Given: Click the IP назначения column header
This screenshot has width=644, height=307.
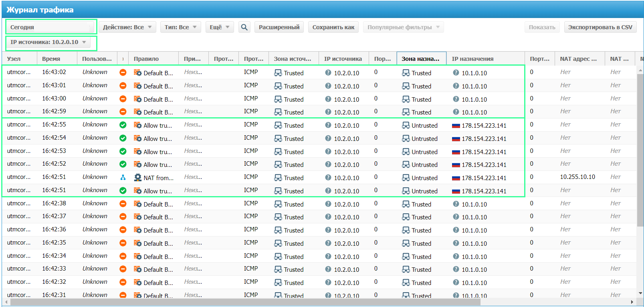Looking at the screenshot, I should click(486, 58).
